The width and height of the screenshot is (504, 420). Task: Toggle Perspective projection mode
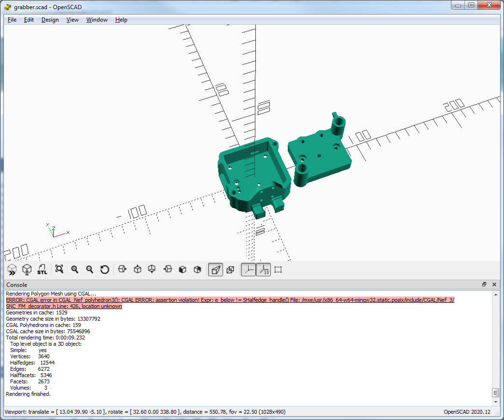click(x=215, y=270)
